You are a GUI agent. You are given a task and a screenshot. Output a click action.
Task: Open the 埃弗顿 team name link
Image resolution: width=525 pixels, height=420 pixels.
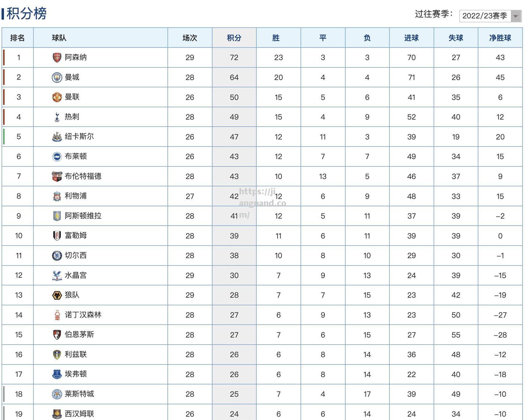pos(76,374)
